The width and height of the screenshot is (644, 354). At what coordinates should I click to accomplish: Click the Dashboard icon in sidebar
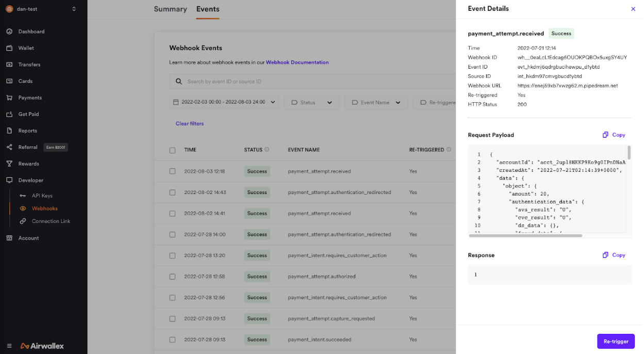pos(9,31)
